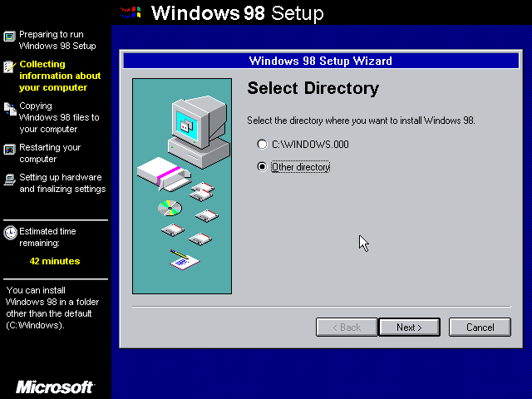Viewport: 532px width, 399px height.
Task: Click the Collecting information notepad icon
Action: [10, 66]
